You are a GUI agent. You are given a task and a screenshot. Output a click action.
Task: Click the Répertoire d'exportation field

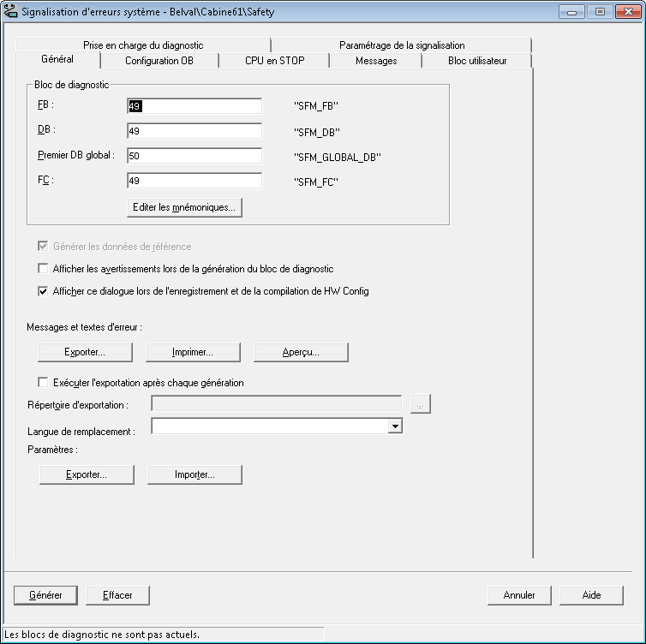[x=277, y=403]
